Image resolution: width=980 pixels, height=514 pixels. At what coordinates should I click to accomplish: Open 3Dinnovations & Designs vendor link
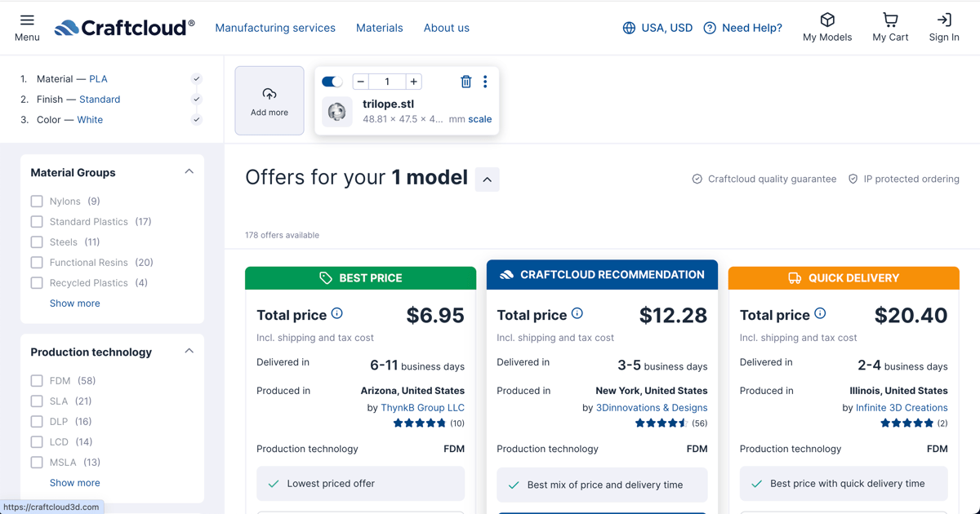tap(652, 408)
